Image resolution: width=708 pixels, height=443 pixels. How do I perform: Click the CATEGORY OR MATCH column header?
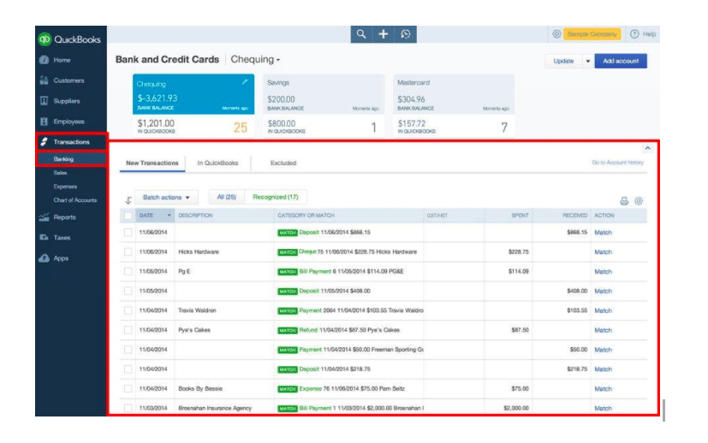(x=306, y=215)
